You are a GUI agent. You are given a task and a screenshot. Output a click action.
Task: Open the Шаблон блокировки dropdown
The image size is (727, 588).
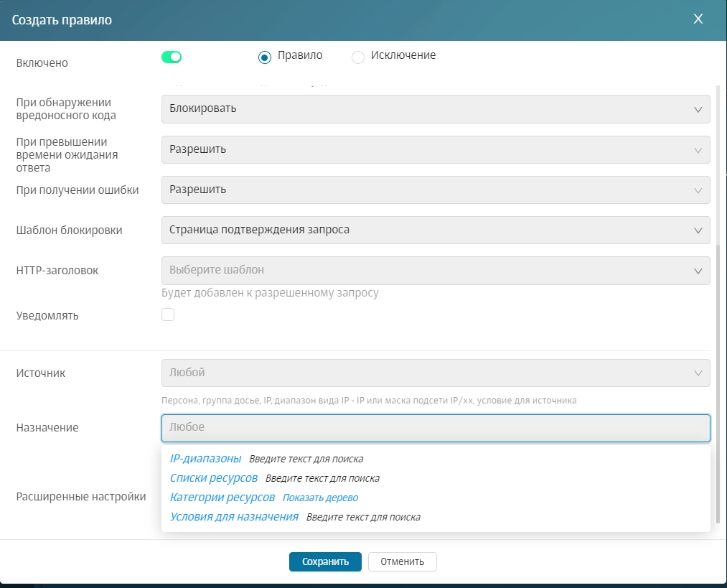click(x=436, y=230)
